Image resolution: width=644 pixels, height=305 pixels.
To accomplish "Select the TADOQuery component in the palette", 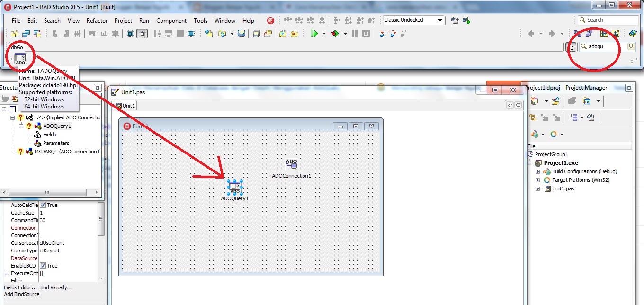I will [20, 59].
